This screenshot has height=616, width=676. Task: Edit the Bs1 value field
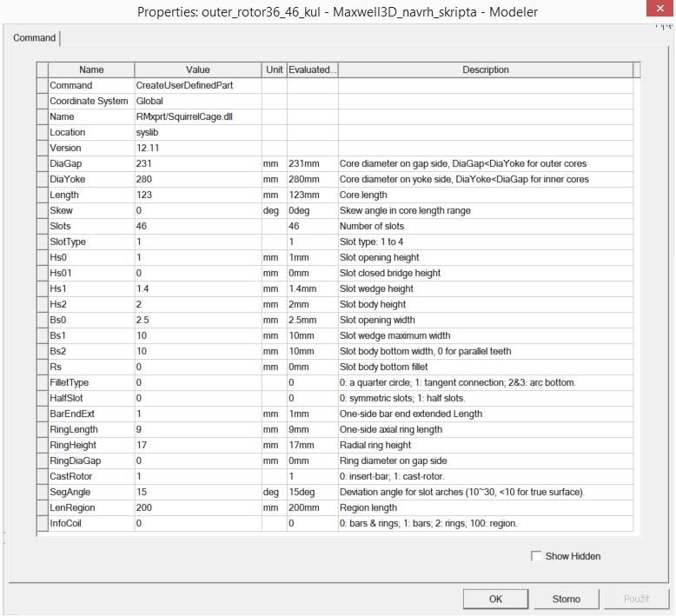(x=198, y=336)
